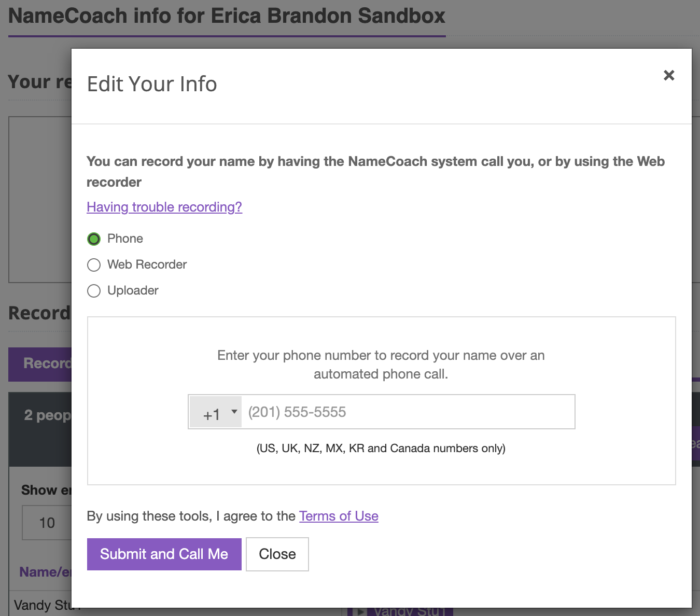Image resolution: width=700 pixels, height=616 pixels.
Task: Click the country code dropdown arrow
Action: 234,412
